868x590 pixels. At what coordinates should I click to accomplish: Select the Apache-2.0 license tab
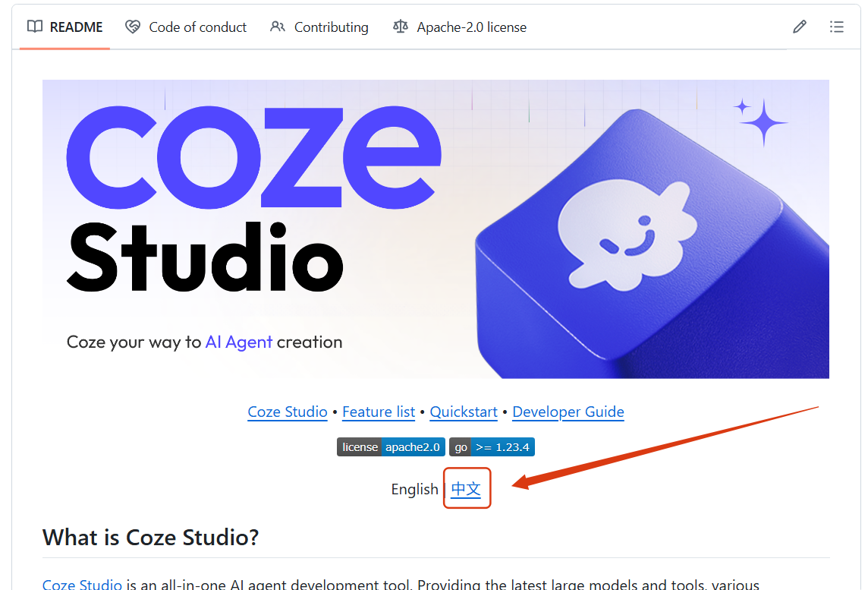tap(460, 27)
